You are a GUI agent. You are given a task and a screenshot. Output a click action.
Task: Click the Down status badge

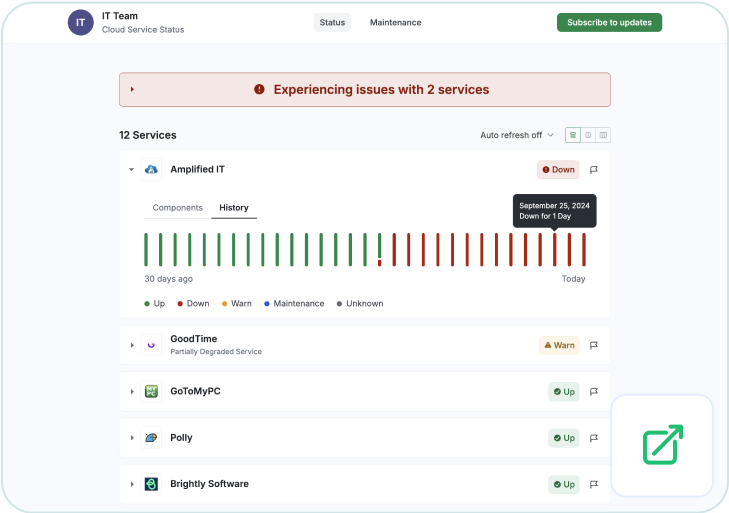558,170
